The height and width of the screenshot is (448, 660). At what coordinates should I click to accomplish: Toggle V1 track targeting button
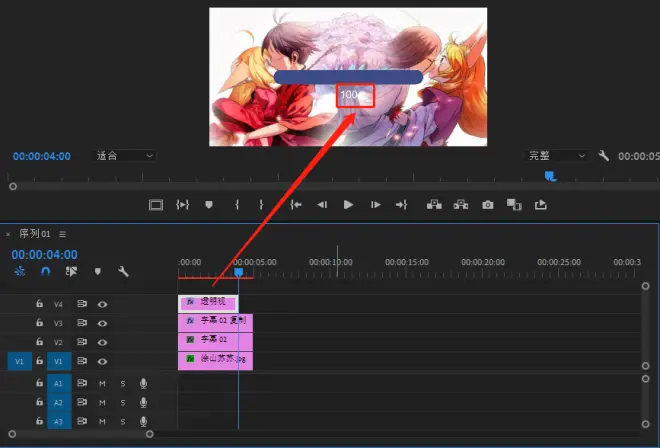59,361
